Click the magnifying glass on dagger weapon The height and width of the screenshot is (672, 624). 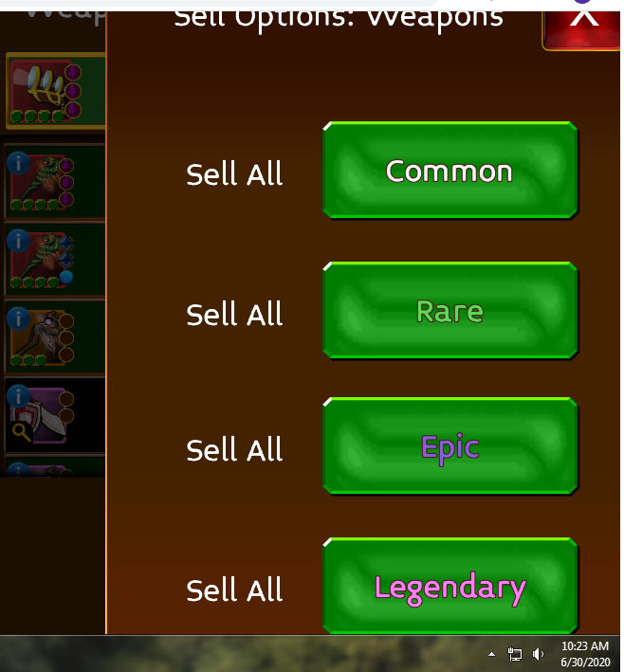(22, 432)
